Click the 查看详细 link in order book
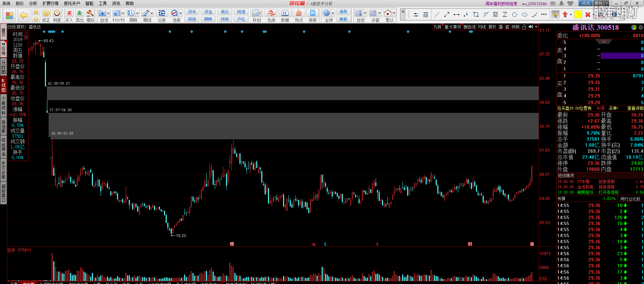The width and height of the screenshot is (644, 284). click(x=635, y=109)
